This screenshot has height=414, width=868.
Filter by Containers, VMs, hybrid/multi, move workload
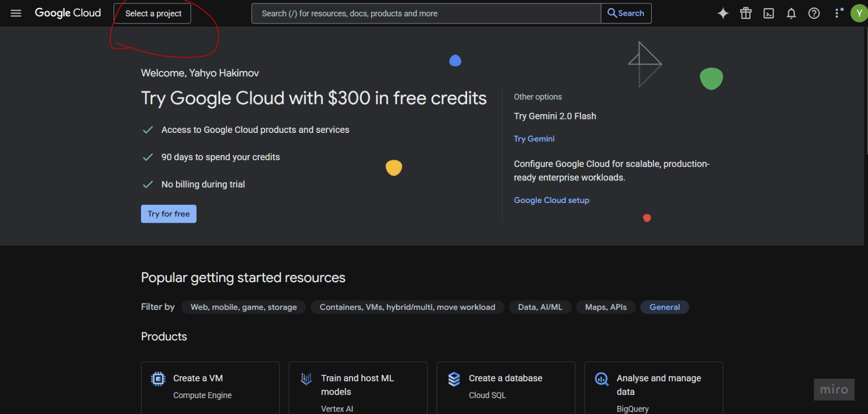point(408,307)
